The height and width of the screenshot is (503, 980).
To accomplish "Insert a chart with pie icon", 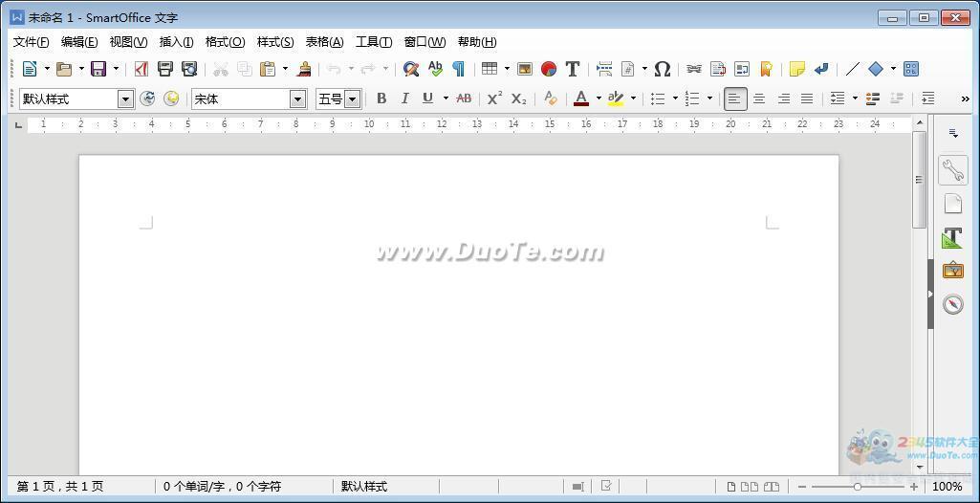I will 549,69.
